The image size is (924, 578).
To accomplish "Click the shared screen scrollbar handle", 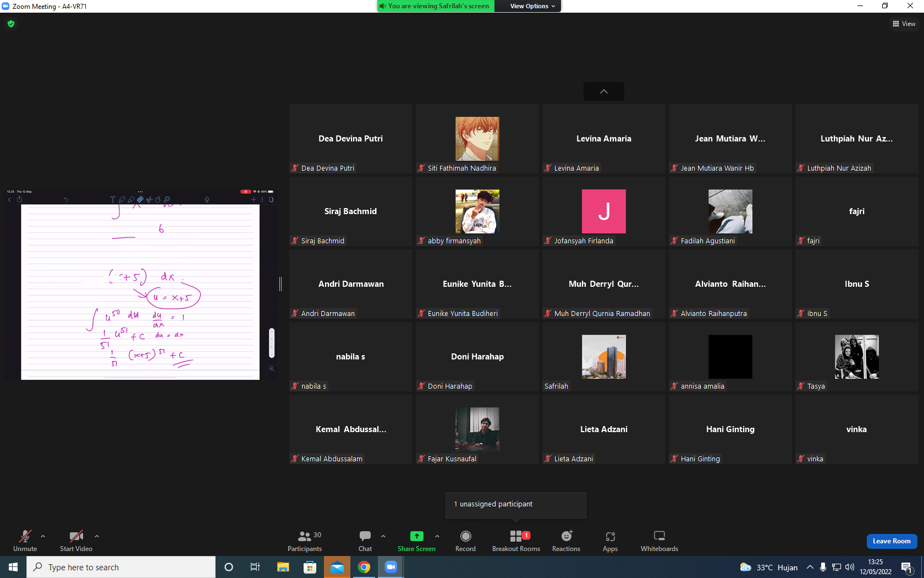I will pos(272,343).
